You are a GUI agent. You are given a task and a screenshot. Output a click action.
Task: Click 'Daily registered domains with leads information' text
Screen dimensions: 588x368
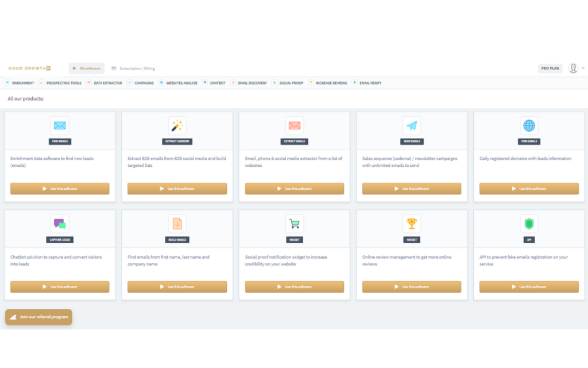(x=525, y=159)
